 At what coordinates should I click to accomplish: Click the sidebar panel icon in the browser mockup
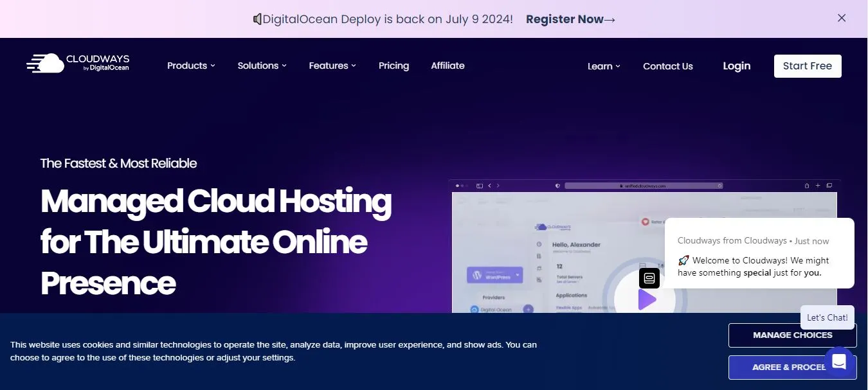[479, 186]
